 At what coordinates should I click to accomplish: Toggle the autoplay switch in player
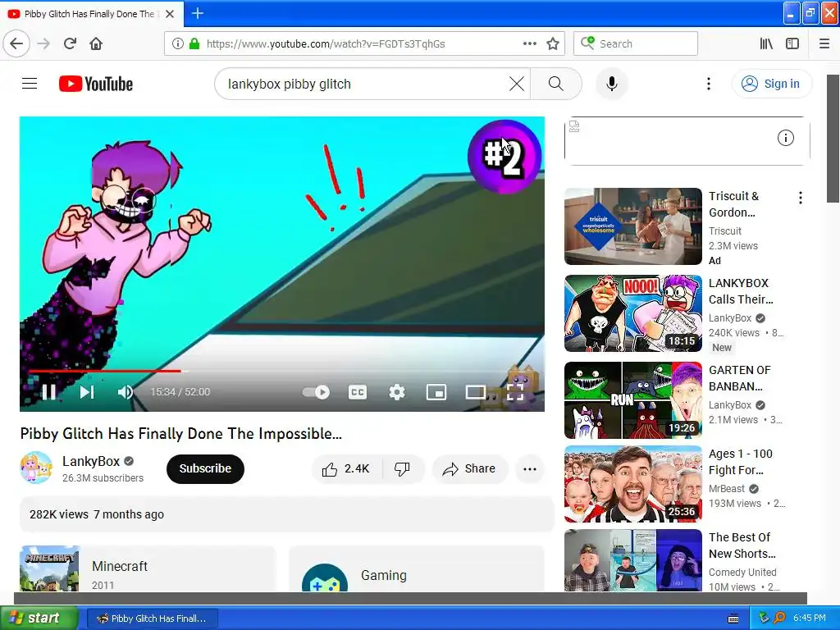pos(316,392)
